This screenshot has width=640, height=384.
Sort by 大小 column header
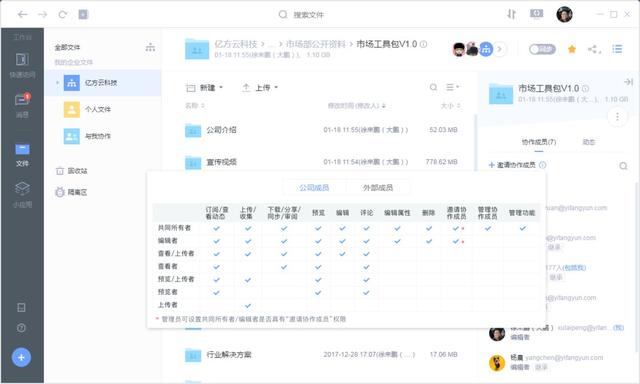(x=450, y=106)
